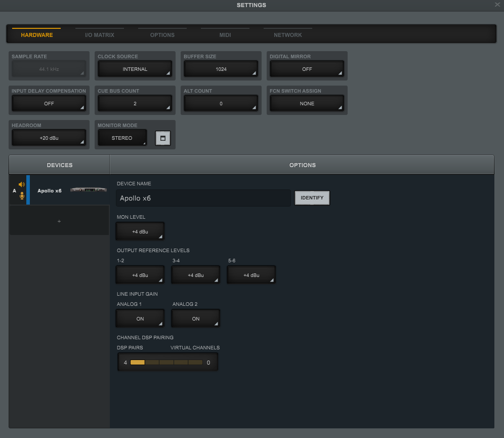This screenshot has height=438, width=504.
Task: Open output reference level 5-6 dropdown
Action: coord(251,275)
